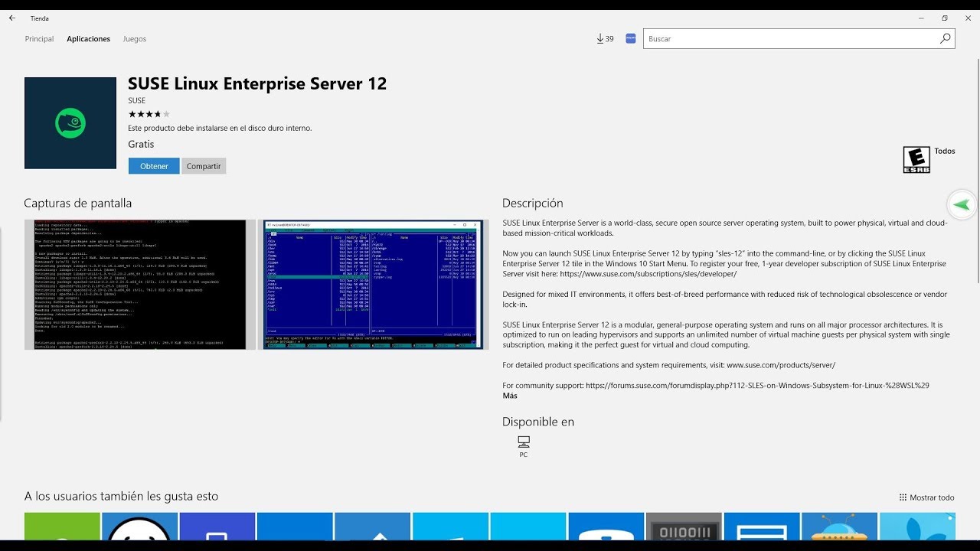Click the Todos rating label

pos(945,151)
